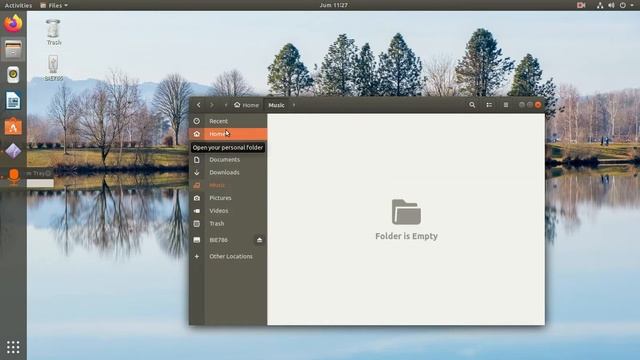Select Home in the path bar

(x=247, y=105)
